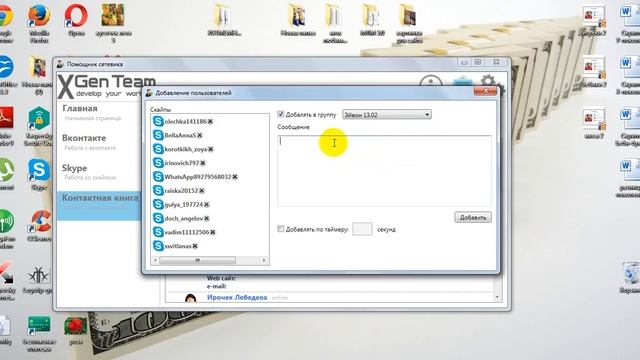Open the Skype section in the app sidebar
This screenshot has width=640, height=360.
pos(75,168)
